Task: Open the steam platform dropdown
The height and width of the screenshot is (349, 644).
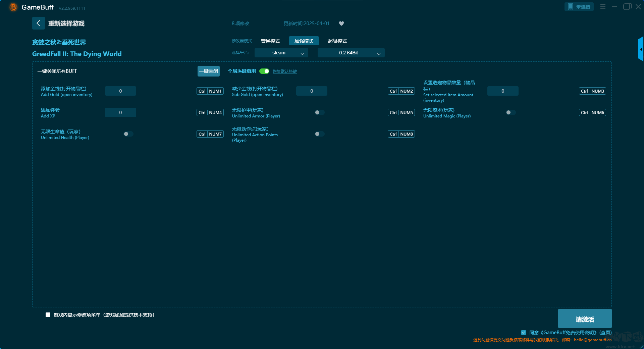Action: pyautogui.click(x=281, y=53)
